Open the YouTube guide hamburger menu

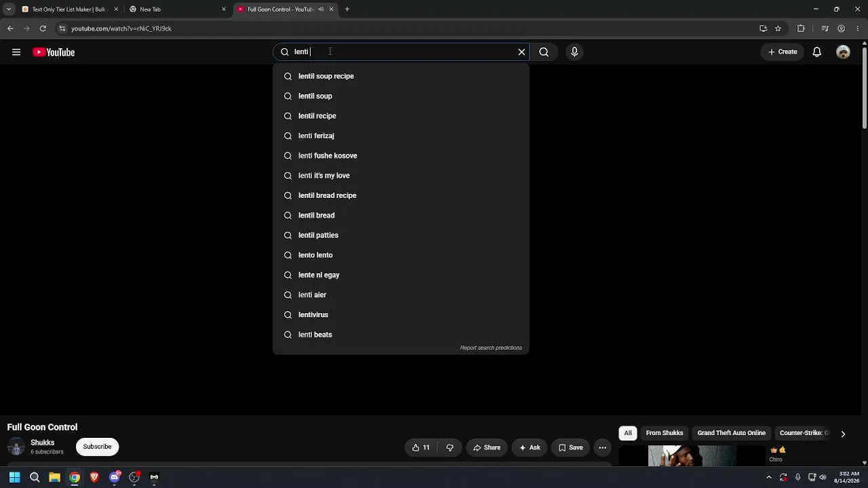tap(16, 52)
